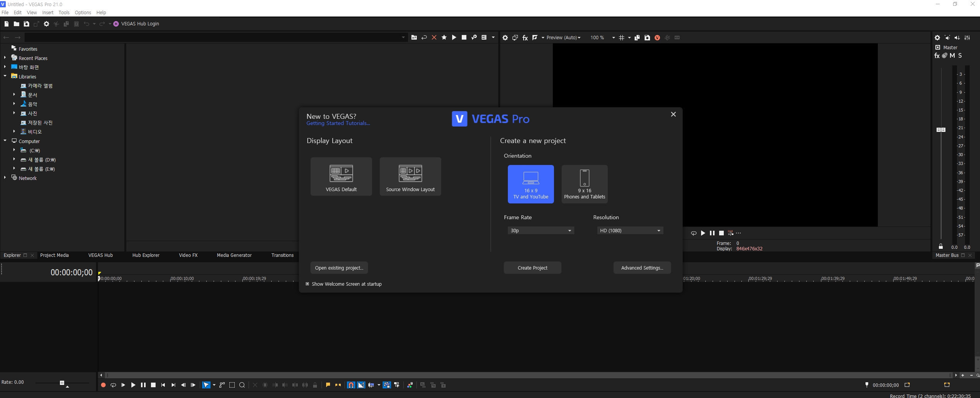This screenshot has height=398, width=980.
Task: Click the red Record button in transport bar
Action: coord(103,385)
